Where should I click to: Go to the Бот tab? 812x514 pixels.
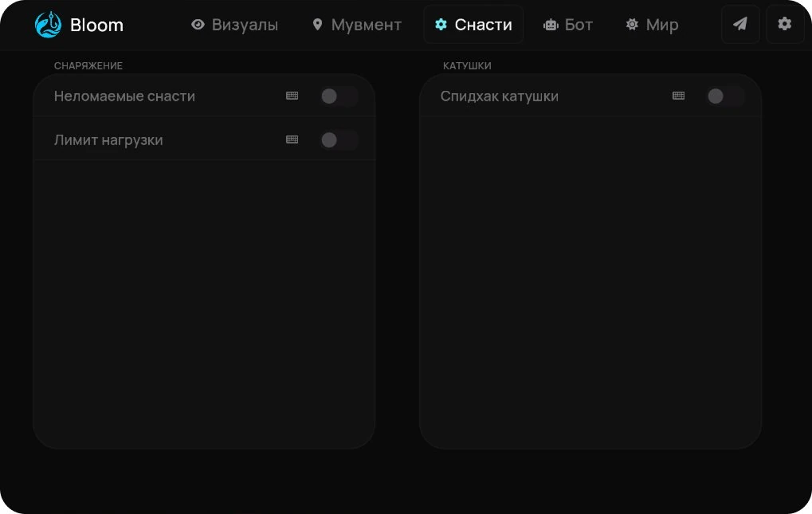[568, 25]
